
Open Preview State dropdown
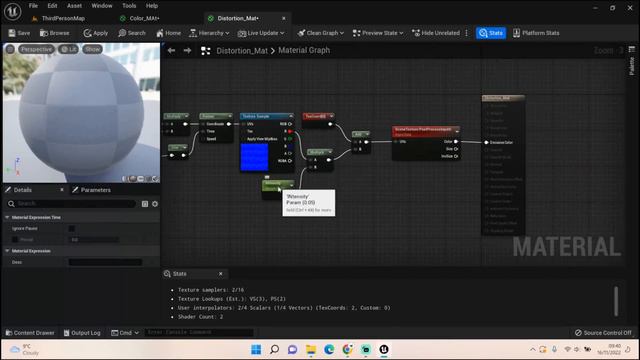(378, 33)
